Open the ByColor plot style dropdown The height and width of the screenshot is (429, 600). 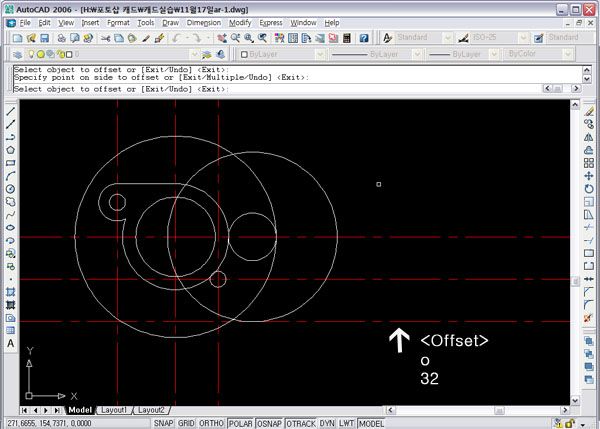(x=568, y=54)
